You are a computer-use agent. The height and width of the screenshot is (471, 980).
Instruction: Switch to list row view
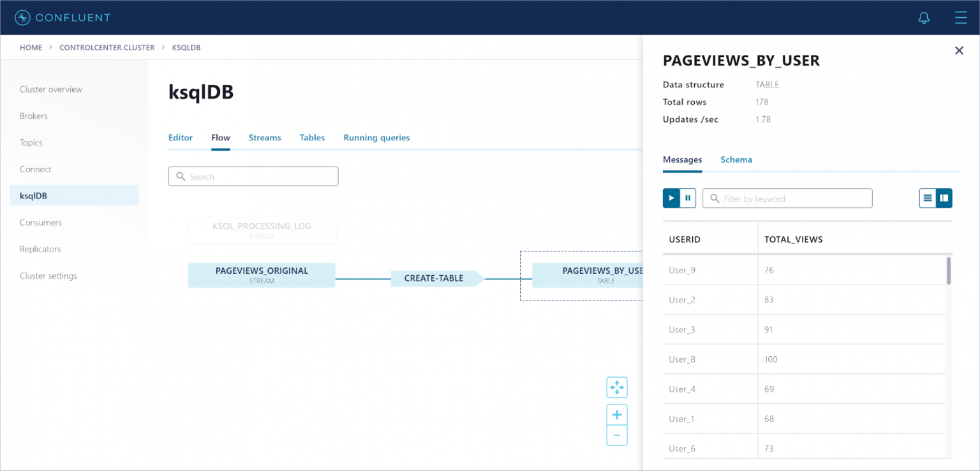pos(928,198)
